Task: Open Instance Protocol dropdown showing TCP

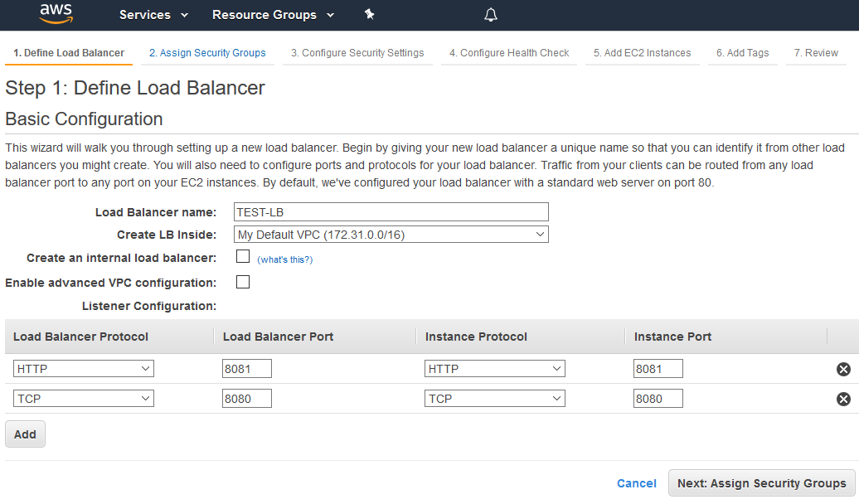Action: click(x=495, y=399)
